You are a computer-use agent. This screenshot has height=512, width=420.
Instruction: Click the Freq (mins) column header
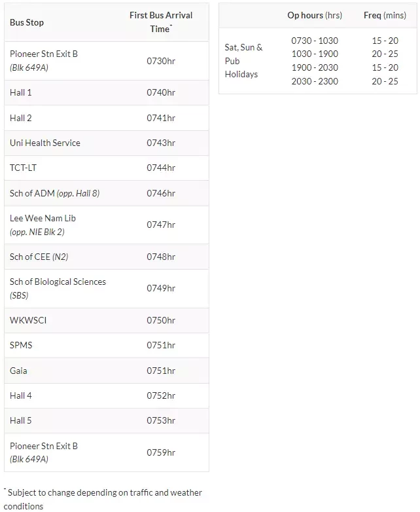point(385,15)
